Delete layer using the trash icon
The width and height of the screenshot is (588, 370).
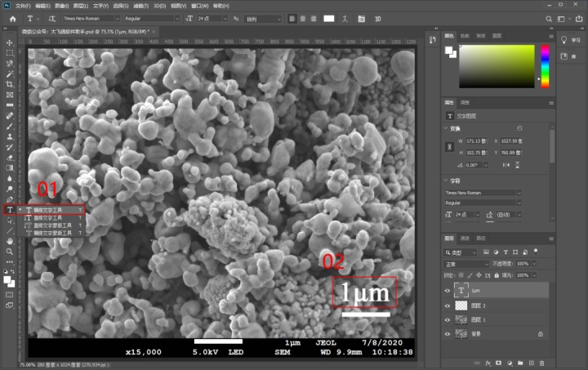542,363
